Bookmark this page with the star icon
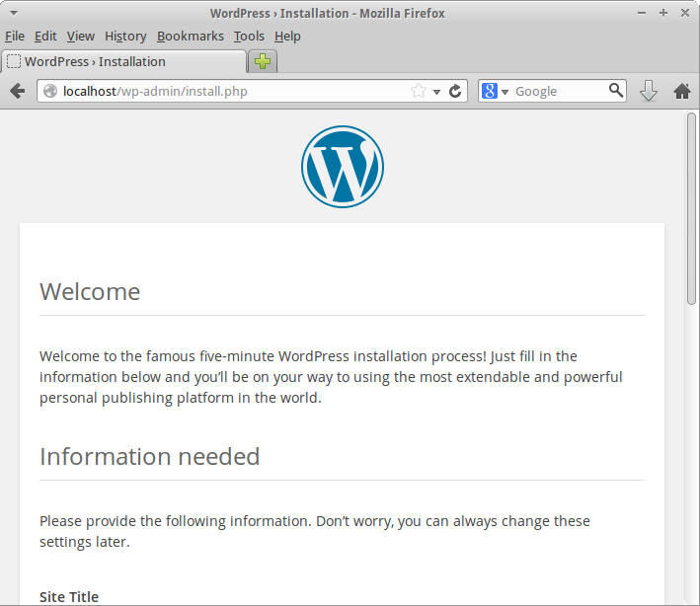This screenshot has width=700, height=606. pyautogui.click(x=419, y=91)
